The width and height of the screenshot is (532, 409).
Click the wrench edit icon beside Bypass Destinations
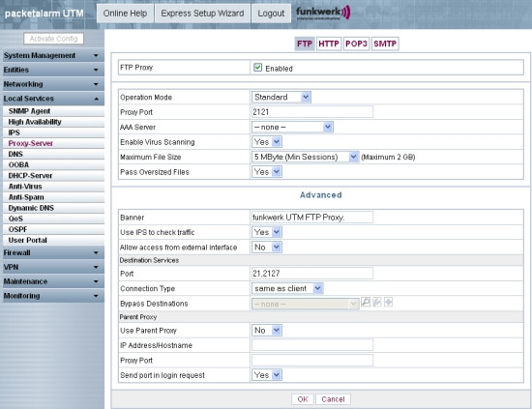pos(377,302)
